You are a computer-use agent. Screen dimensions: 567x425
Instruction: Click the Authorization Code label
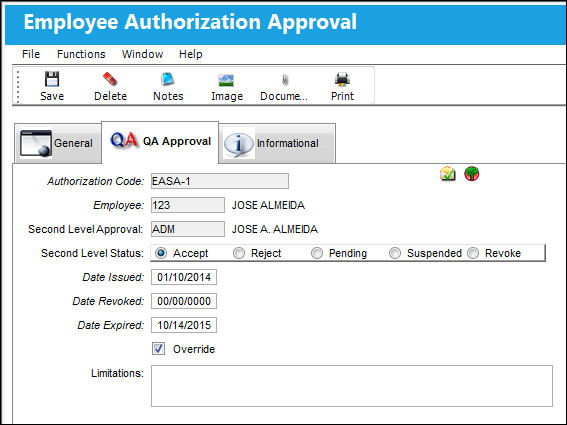tap(95, 181)
